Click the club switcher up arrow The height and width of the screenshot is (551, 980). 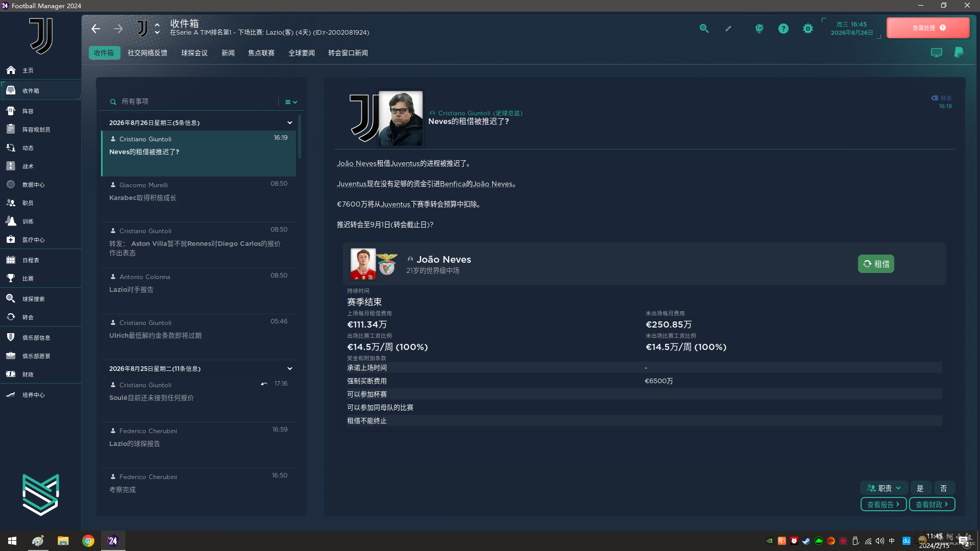point(157,24)
